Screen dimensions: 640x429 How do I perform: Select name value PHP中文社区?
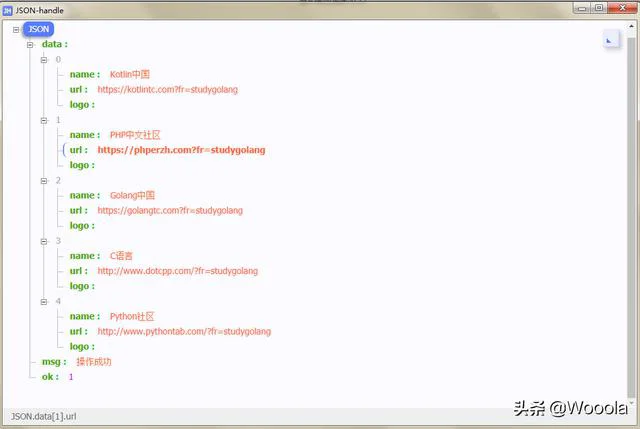pos(135,135)
